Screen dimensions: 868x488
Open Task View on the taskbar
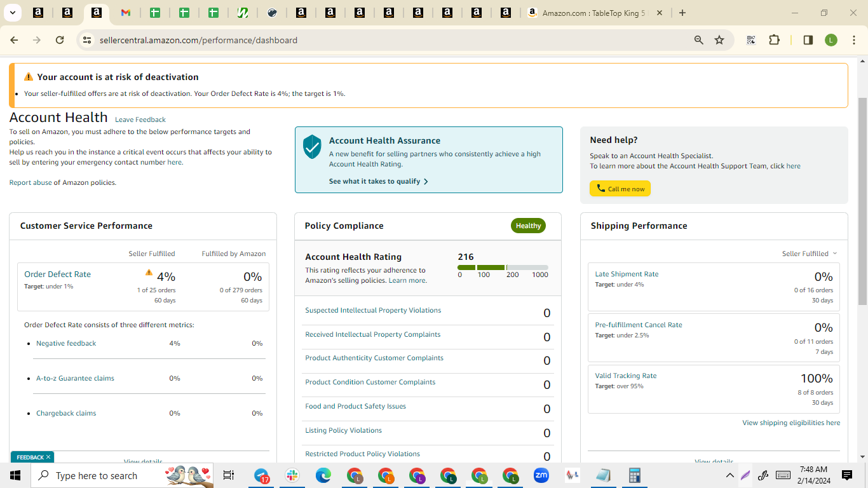coord(229,475)
